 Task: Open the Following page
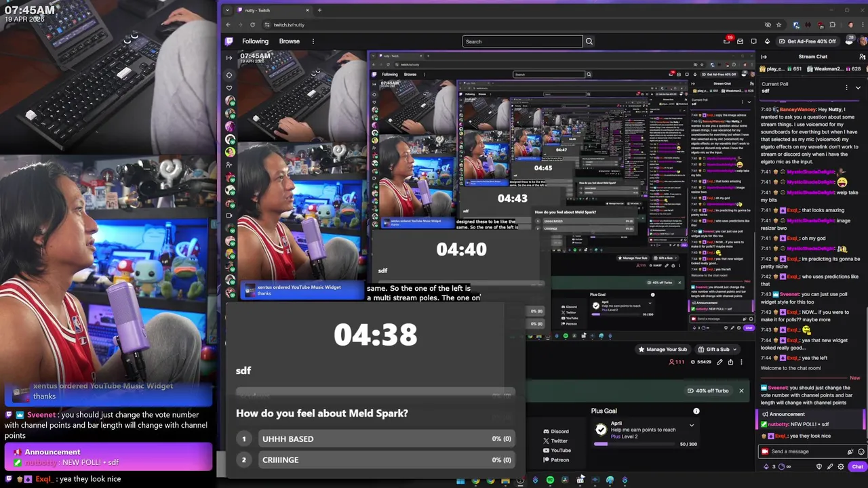coord(255,41)
